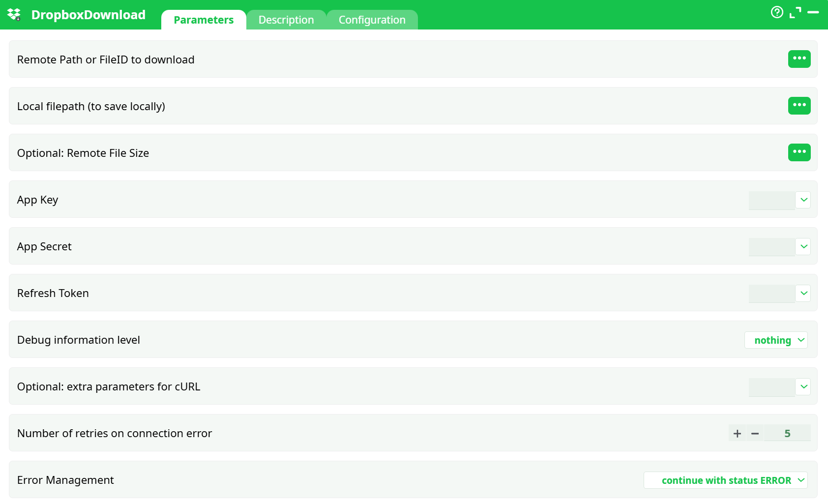Open the App Key dropdown

(802, 200)
